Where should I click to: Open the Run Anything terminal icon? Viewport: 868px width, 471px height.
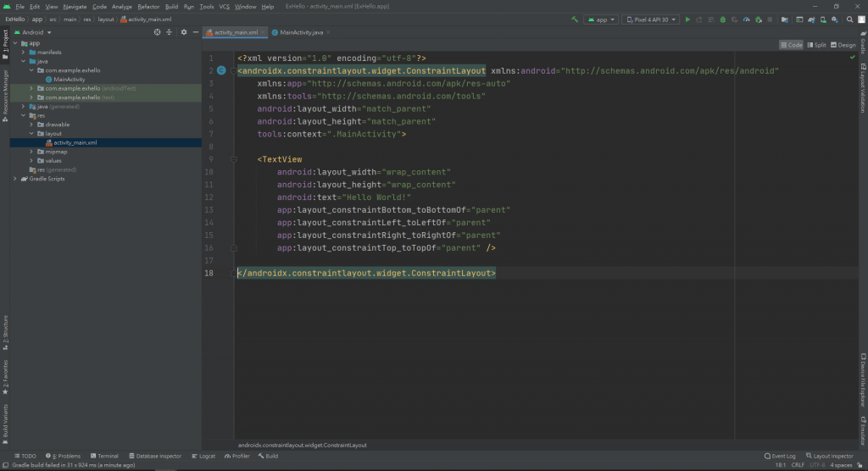click(x=799, y=19)
